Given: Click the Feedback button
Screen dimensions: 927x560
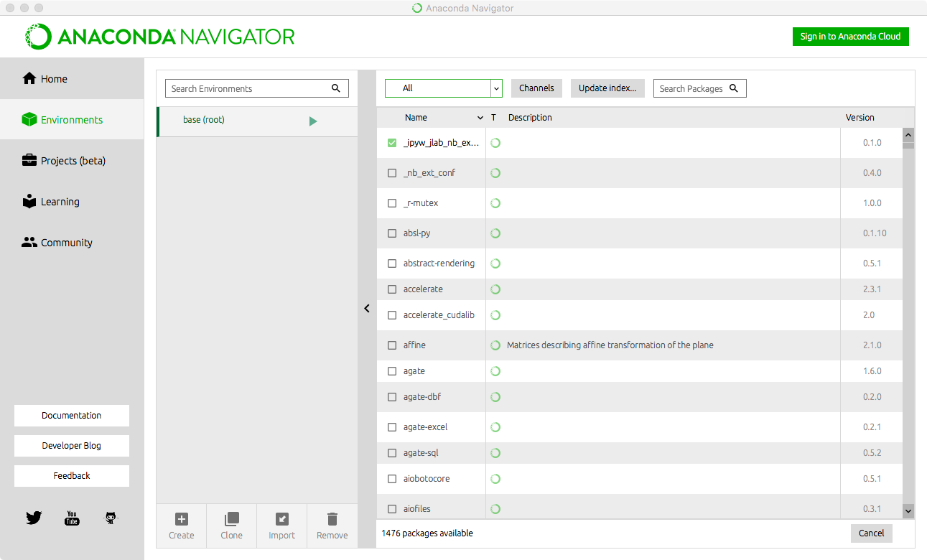Looking at the screenshot, I should (72, 476).
